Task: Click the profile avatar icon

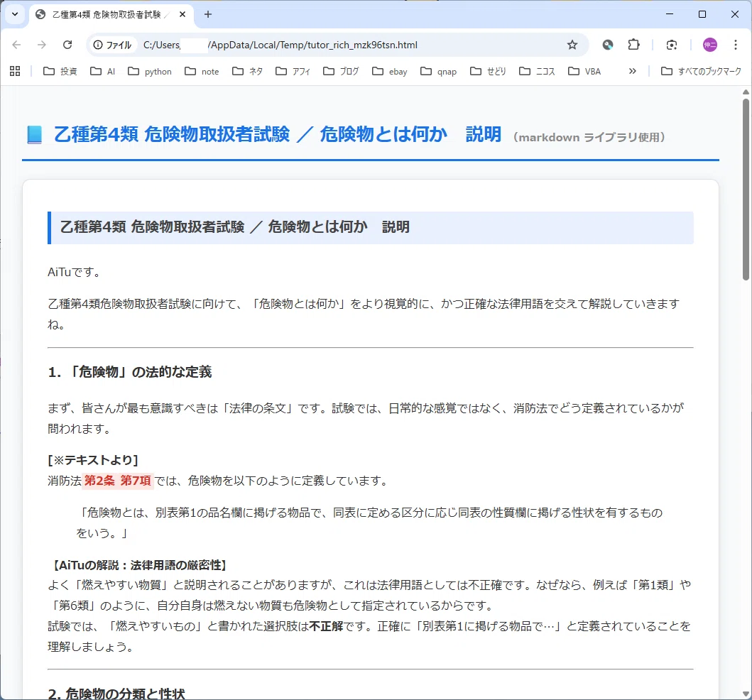Action: tap(710, 45)
